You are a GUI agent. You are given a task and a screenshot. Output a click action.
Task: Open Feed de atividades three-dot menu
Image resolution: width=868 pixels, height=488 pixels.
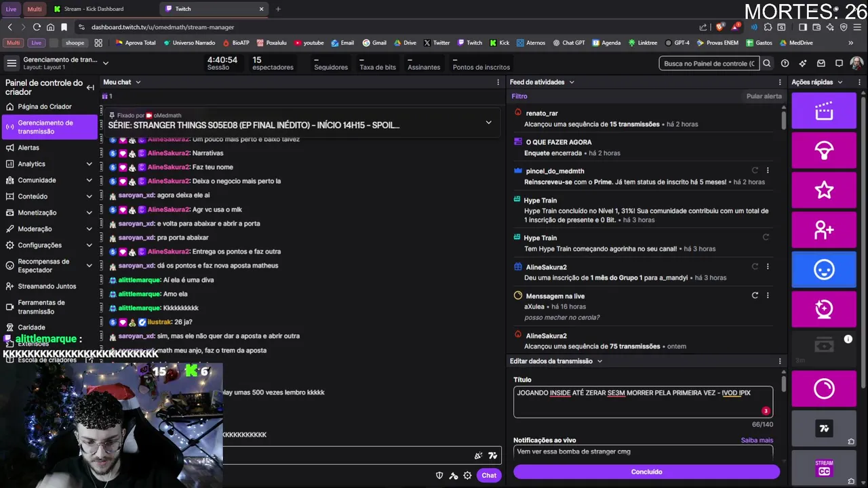click(x=780, y=82)
